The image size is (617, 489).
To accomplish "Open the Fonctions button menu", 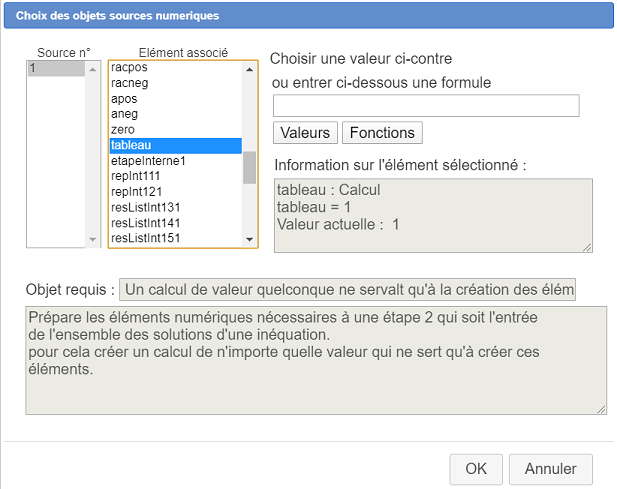I will (x=382, y=133).
